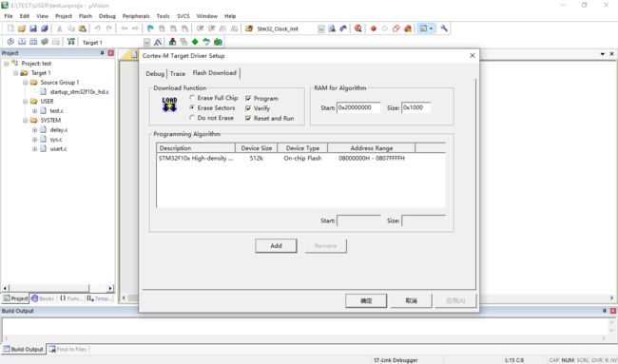The width and height of the screenshot is (618, 364).
Task: Collapse the Project: test tree node
Action: (x=7, y=64)
